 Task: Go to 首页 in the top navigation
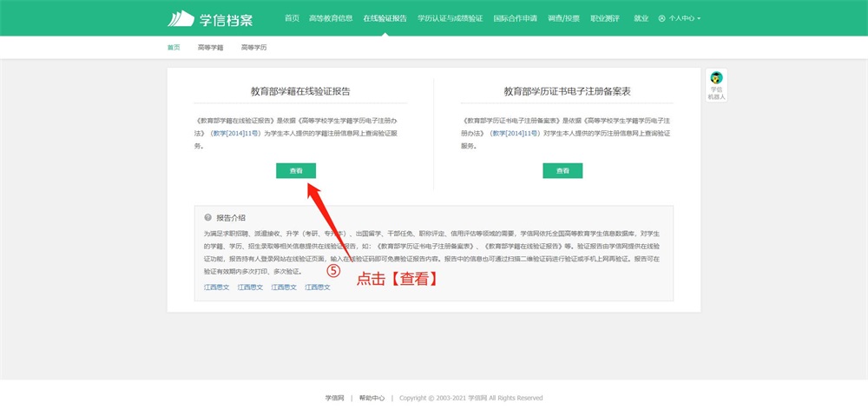click(x=292, y=18)
